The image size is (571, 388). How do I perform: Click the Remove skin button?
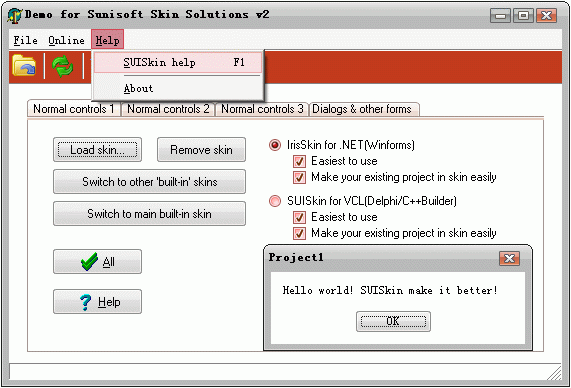pyautogui.click(x=201, y=149)
